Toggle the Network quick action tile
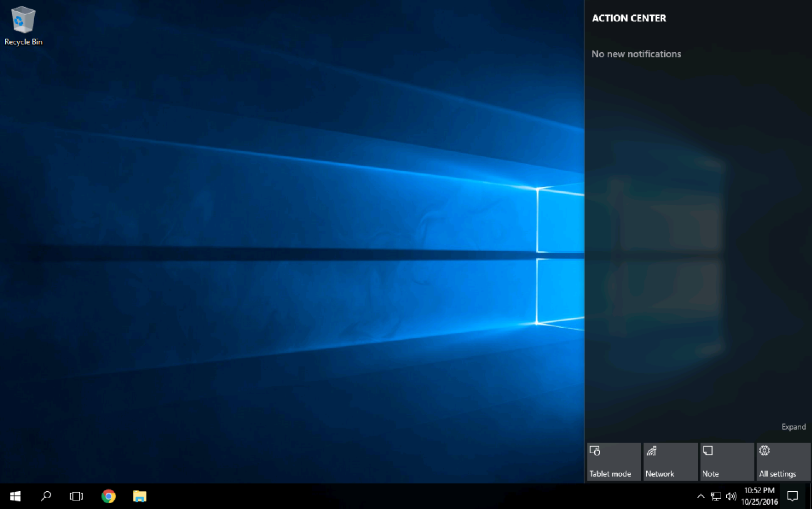812x509 pixels. click(x=670, y=462)
